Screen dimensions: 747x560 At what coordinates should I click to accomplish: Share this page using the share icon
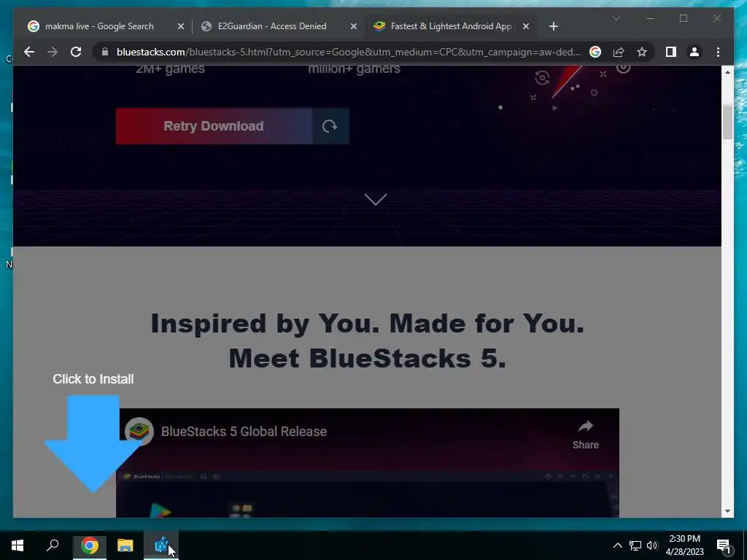619,52
